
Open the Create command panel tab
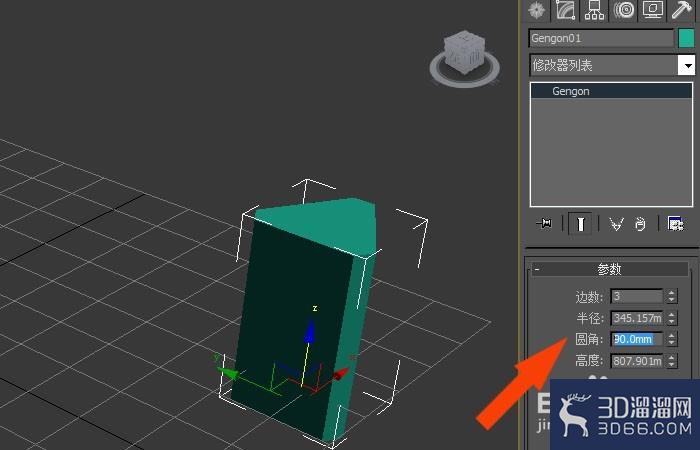537,10
